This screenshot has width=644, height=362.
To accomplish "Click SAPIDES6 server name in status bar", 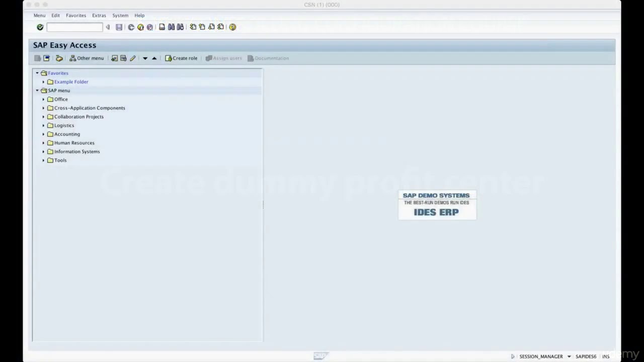I will tap(586, 356).
